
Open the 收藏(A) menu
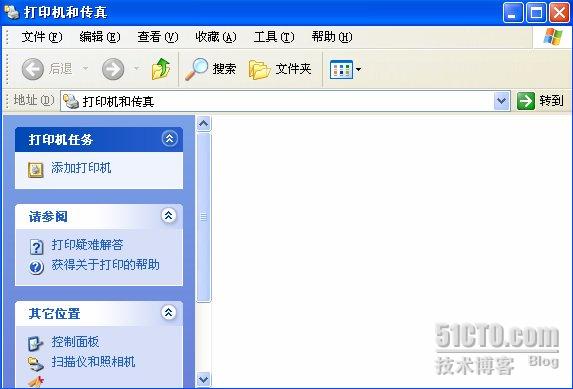tap(216, 37)
